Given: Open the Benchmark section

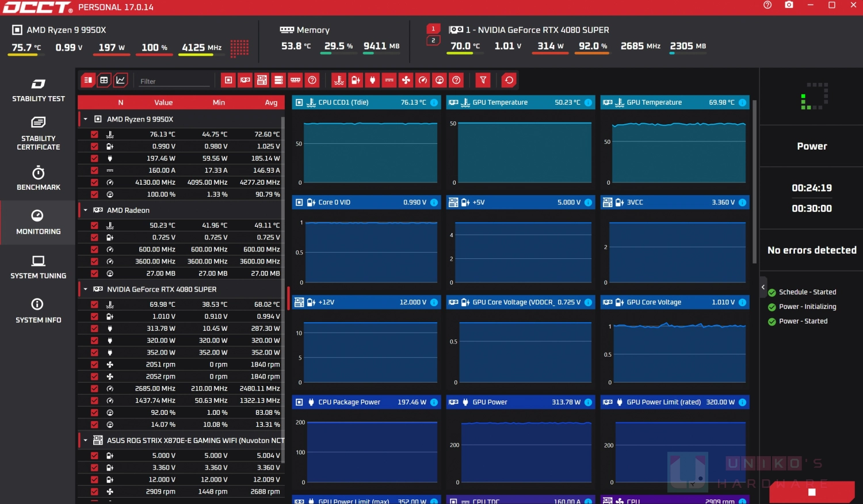Looking at the screenshot, I should (38, 178).
